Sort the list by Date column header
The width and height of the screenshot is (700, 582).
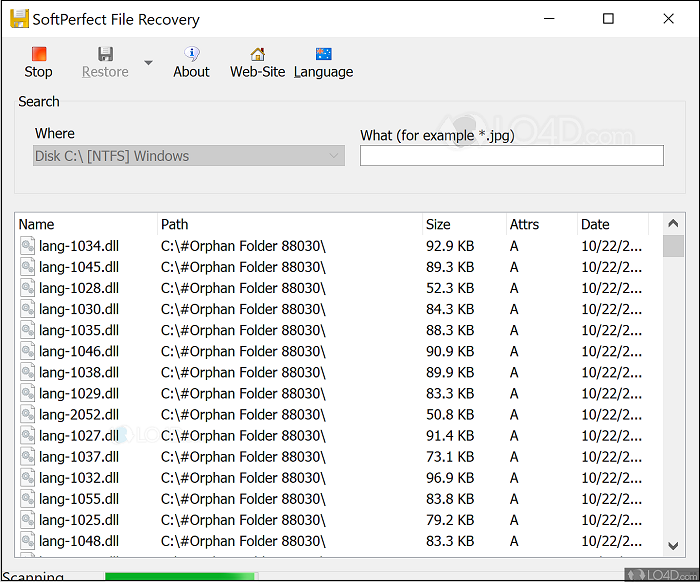point(613,224)
